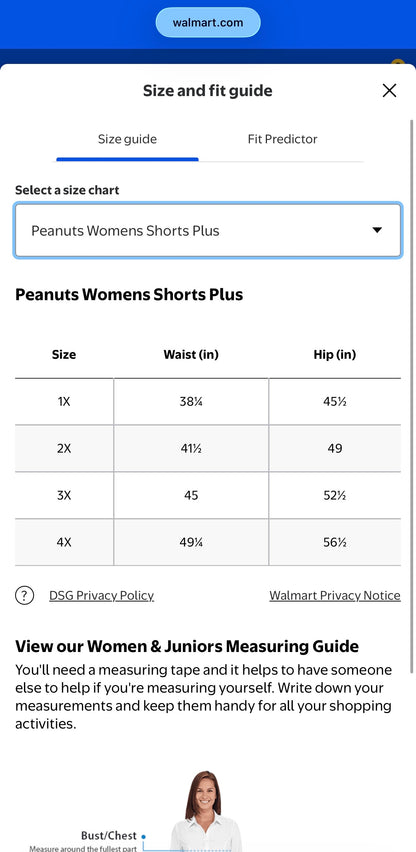Switch to the Fit Predictor tab
416x852 pixels.
(x=282, y=140)
